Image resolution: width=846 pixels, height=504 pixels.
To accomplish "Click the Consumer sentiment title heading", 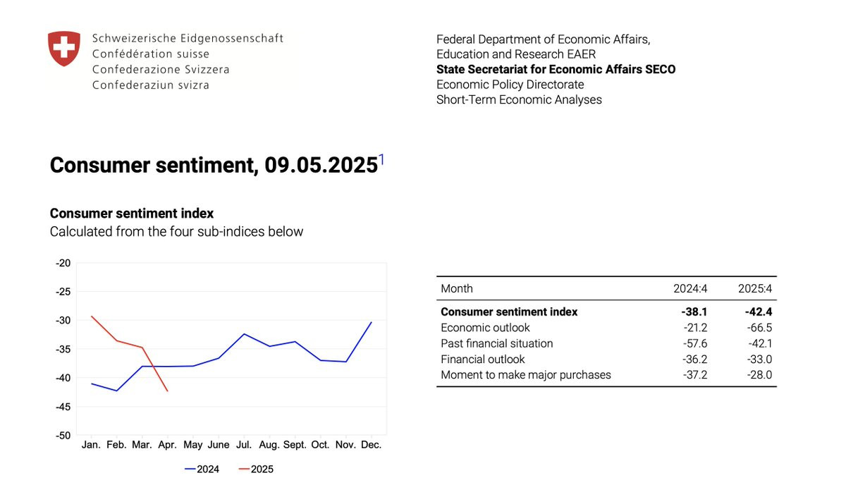I will point(214,166).
